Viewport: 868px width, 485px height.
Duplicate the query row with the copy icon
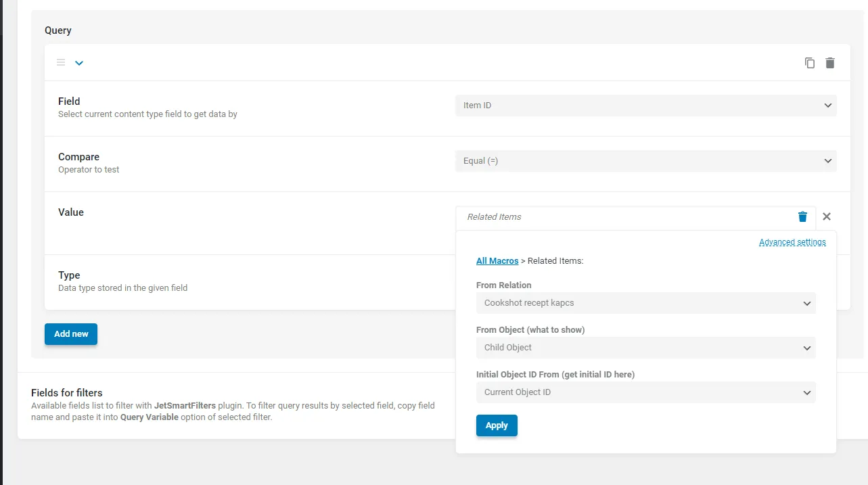coord(810,63)
